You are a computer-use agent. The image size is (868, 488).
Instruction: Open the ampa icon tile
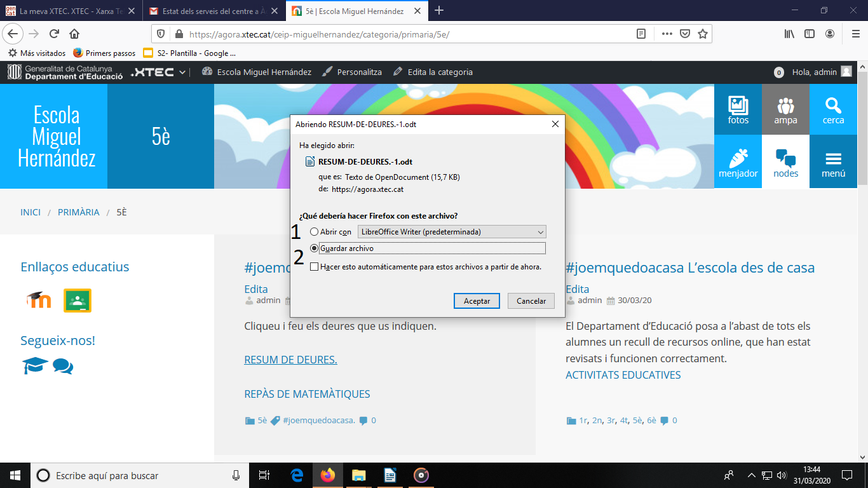(785, 110)
